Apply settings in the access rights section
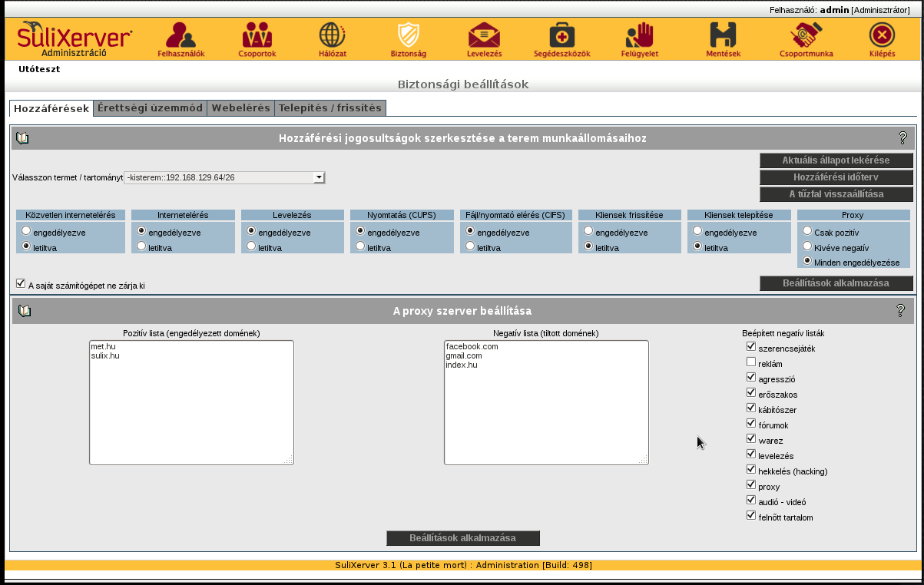Screen dimensions: 924x585 (x=836, y=283)
